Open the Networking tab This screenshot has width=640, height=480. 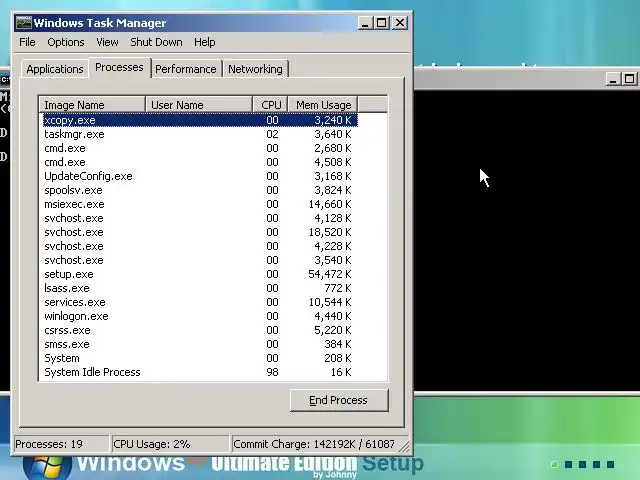[255, 69]
